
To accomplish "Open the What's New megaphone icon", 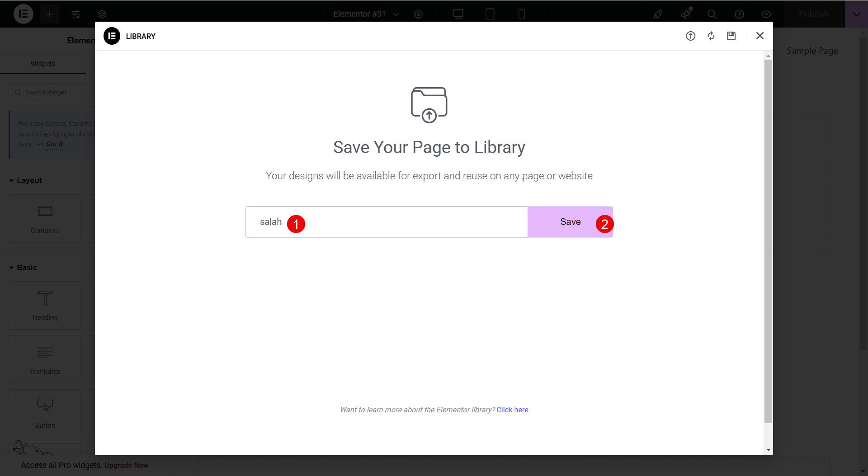I will coord(685,14).
